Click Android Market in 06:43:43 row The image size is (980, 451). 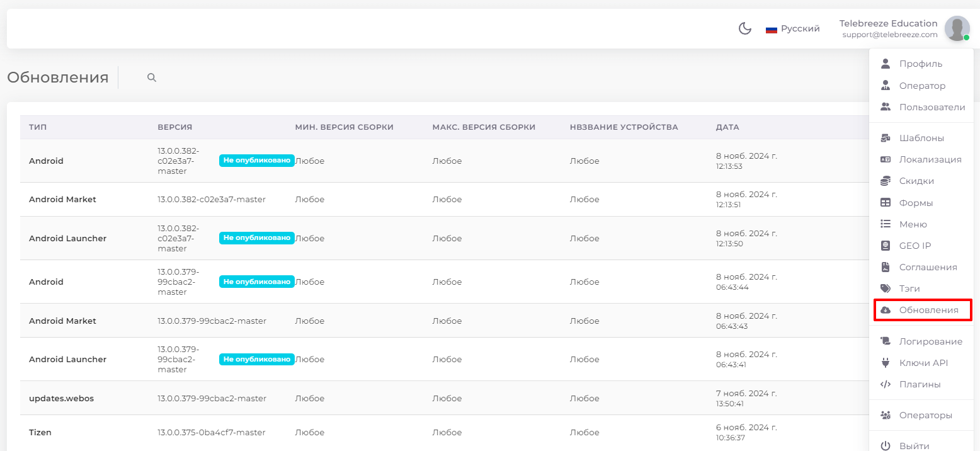tap(62, 321)
